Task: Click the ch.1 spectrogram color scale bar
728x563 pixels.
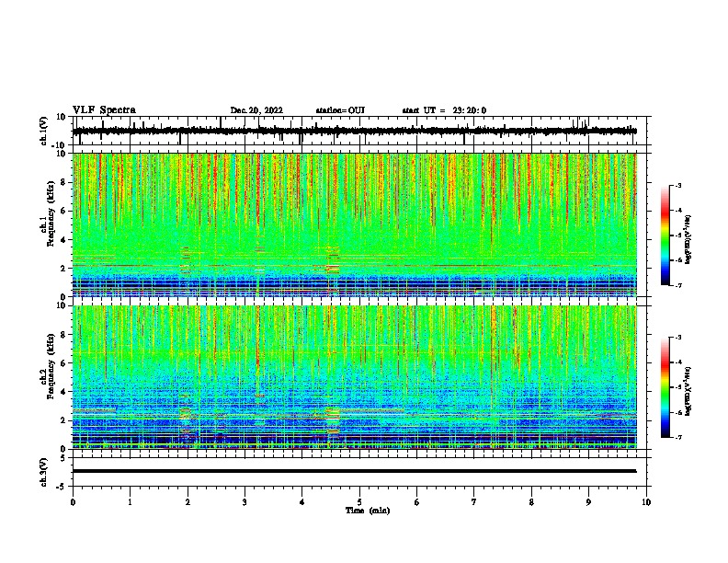Action: click(665, 236)
